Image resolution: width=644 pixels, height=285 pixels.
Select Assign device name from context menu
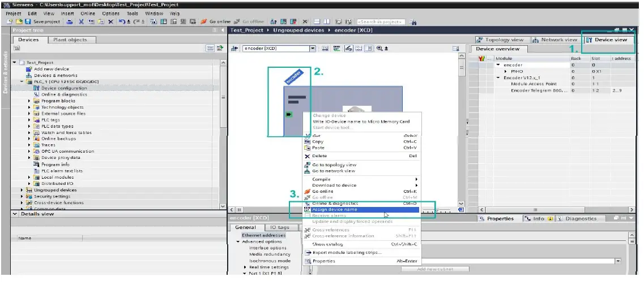pyautogui.click(x=361, y=210)
